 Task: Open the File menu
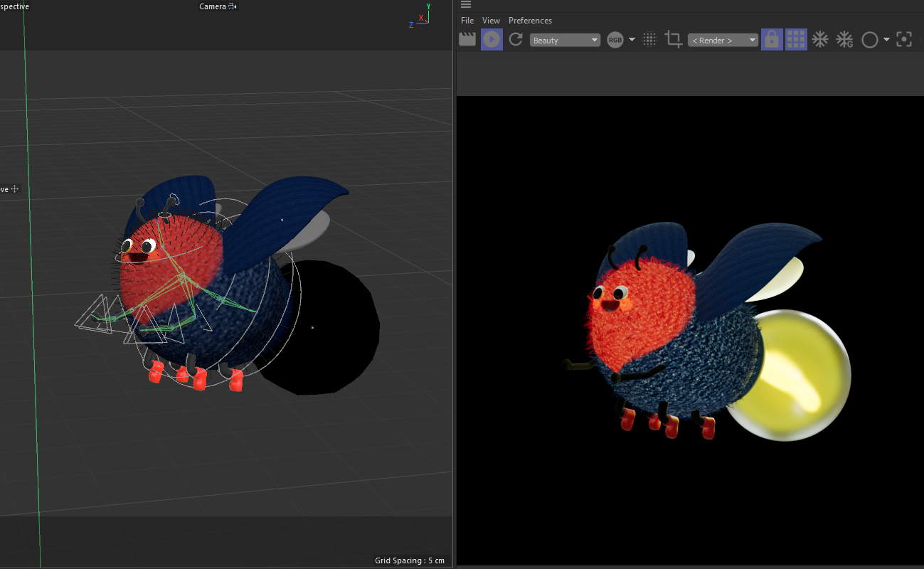(467, 21)
